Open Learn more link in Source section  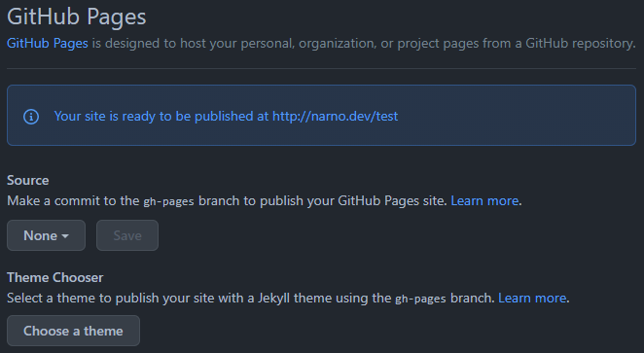(x=484, y=200)
